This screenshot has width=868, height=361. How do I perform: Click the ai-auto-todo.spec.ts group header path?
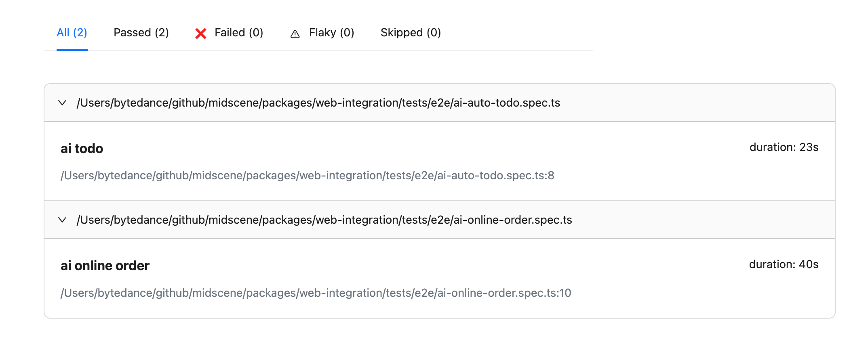coord(318,103)
